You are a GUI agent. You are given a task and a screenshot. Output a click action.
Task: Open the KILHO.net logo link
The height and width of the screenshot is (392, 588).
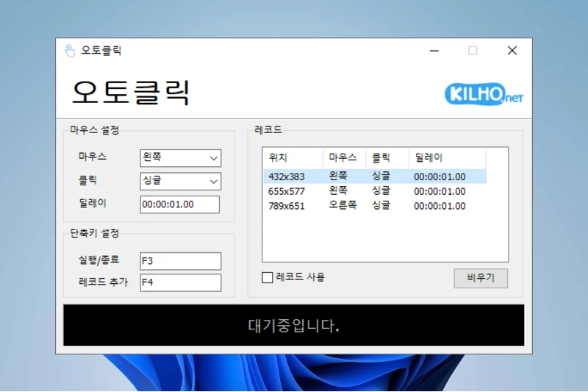point(484,94)
